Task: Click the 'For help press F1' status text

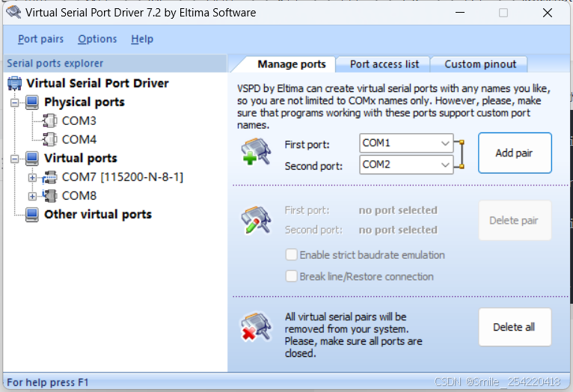Action: (48, 382)
